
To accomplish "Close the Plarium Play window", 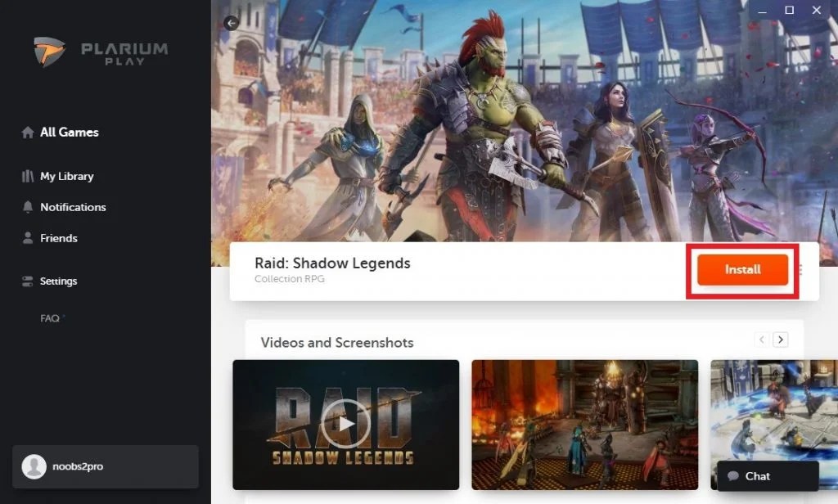I will click(x=817, y=10).
